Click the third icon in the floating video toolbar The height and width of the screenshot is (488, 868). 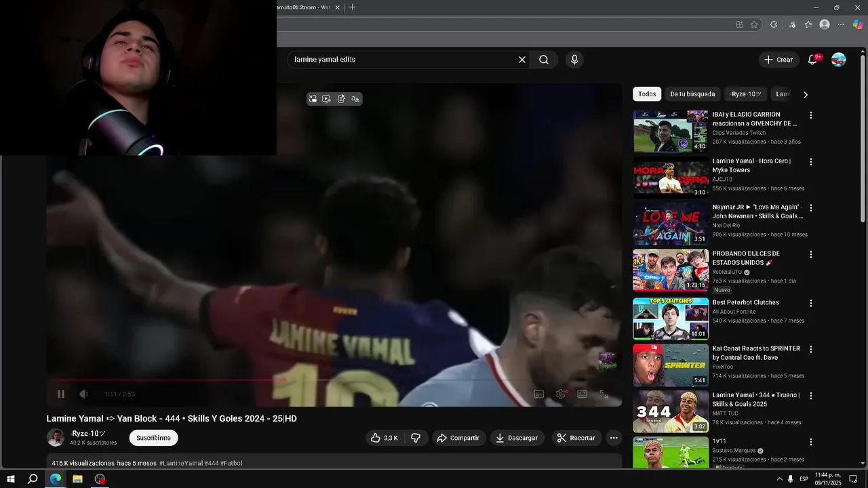341,99
